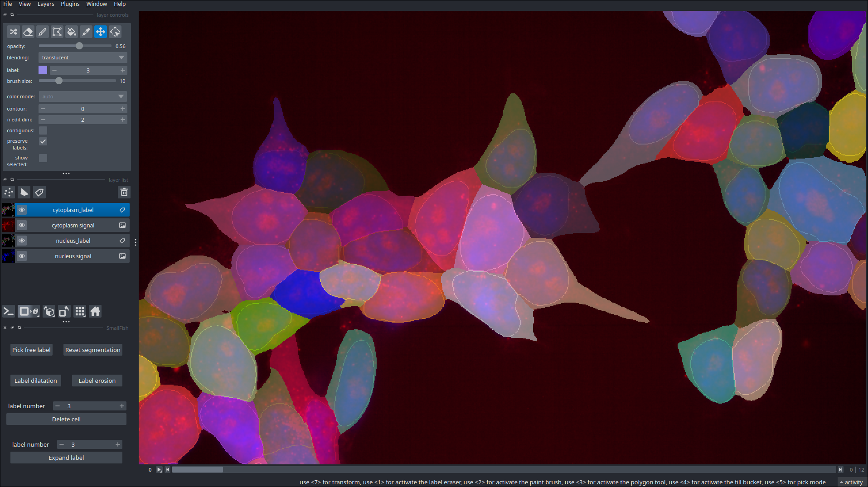This screenshot has width=868, height=487.
Task: Open the console terminal
Action: tap(8, 311)
